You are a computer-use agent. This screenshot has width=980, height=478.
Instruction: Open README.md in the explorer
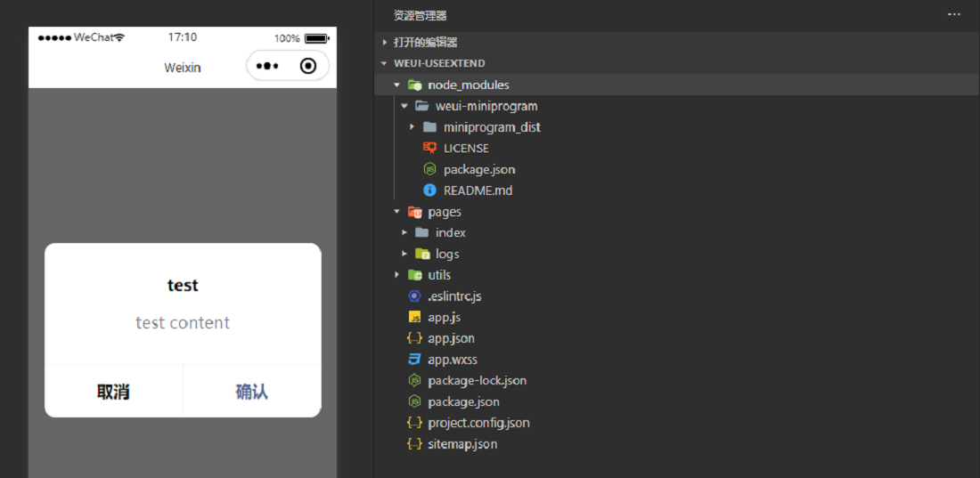pos(478,190)
